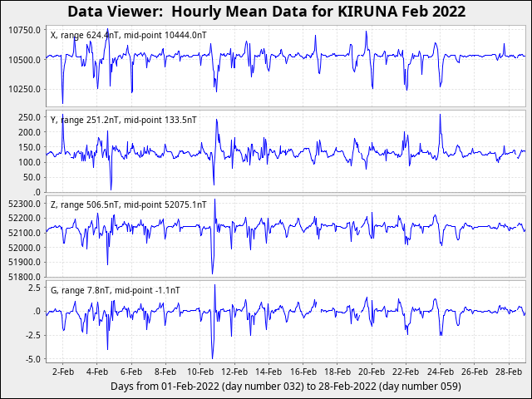The width and height of the screenshot is (532, 399).
Task: Click the Y range 251.2nT panel label
Action: pos(124,120)
